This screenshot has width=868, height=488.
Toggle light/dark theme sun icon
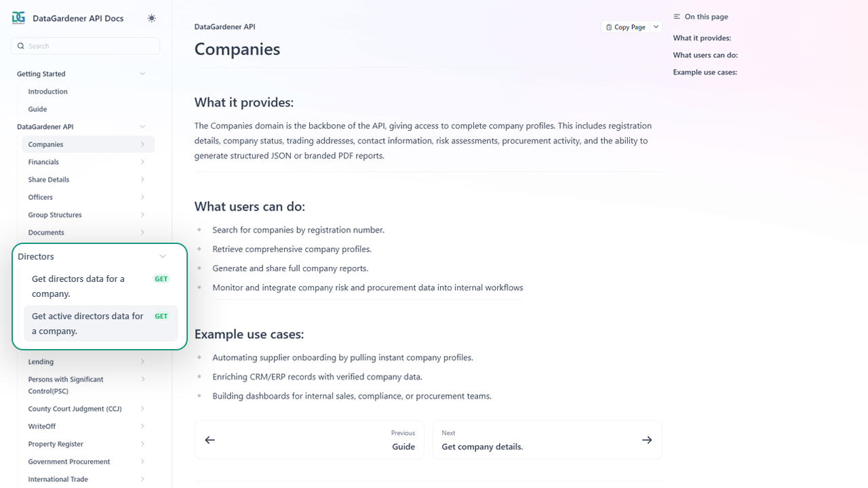(151, 18)
